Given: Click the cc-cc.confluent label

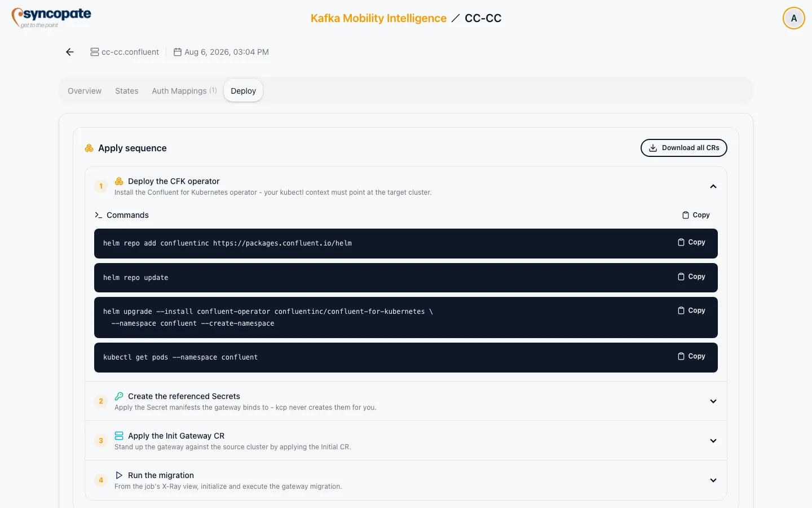Looking at the screenshot, I should [x=130, y=52].
